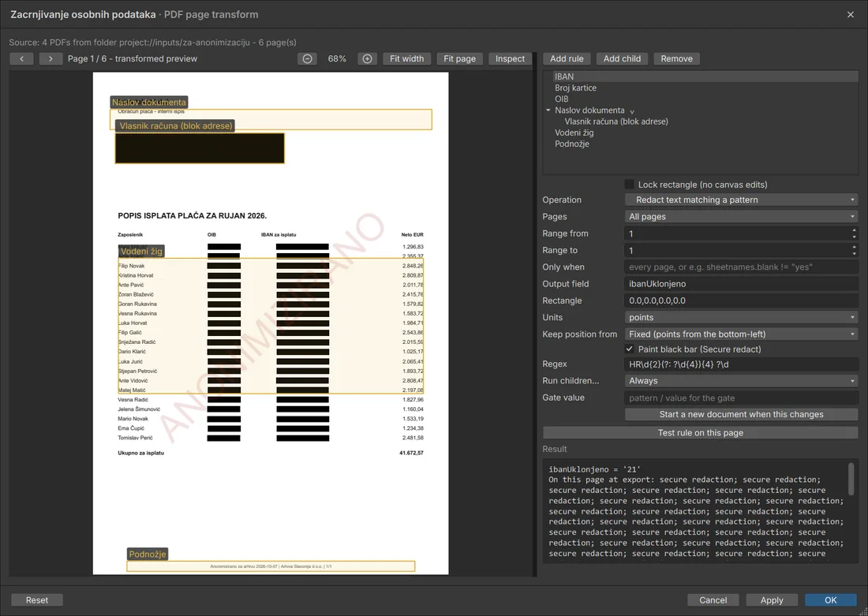Click the Only when condition field

(741, 267)
